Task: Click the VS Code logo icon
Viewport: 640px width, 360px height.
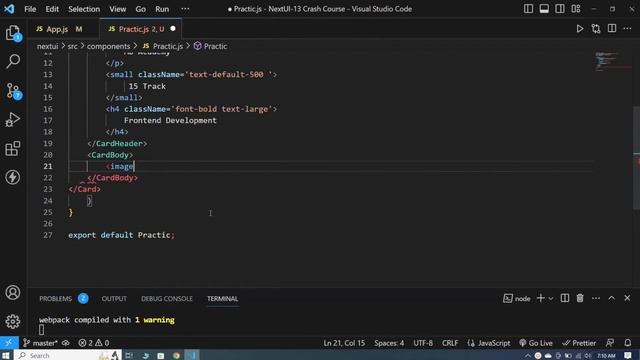Action: pos(9,9)
